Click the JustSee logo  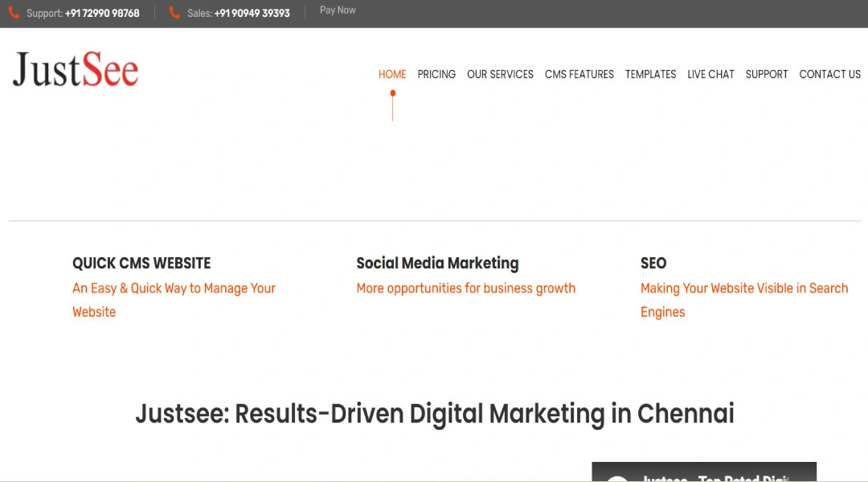(x=76, y=70)
